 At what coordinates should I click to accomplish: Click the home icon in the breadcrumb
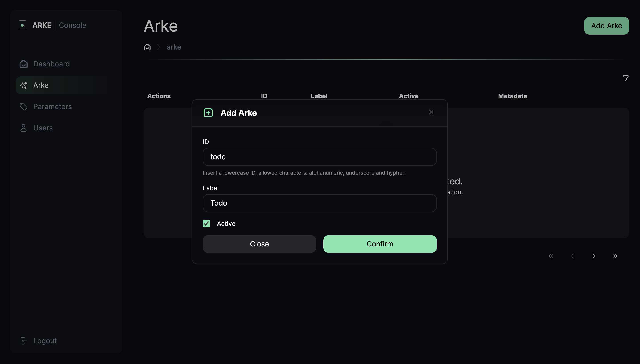pos(147,47)
